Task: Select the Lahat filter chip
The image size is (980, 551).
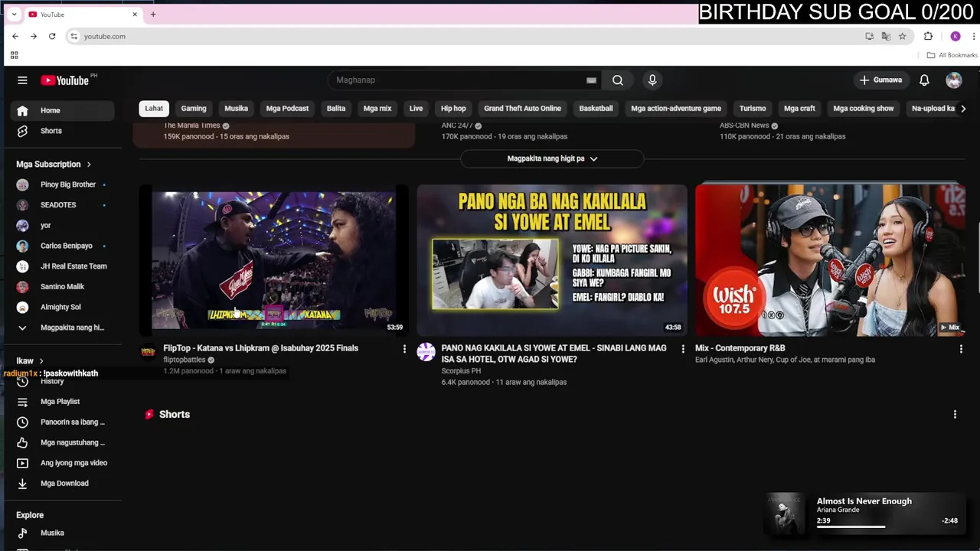Action: [x=154, y=109]
